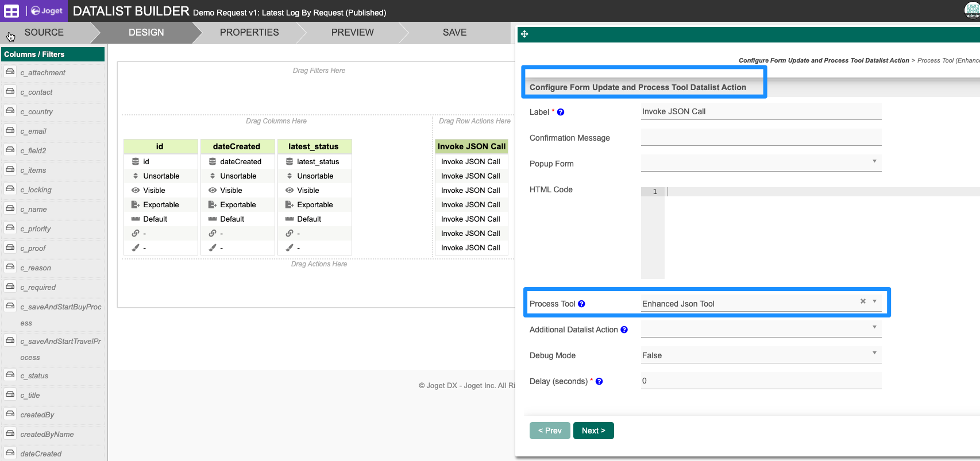The height and width of the screenshot is (461, 980).
Task: Click the Confirmation Message input field
Action: [761, 138]
